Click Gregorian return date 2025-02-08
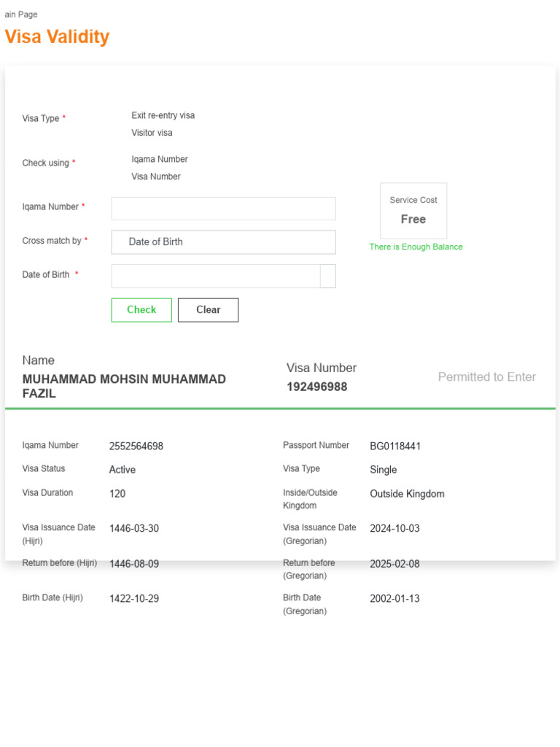560x747 pixels. (394, 564)
